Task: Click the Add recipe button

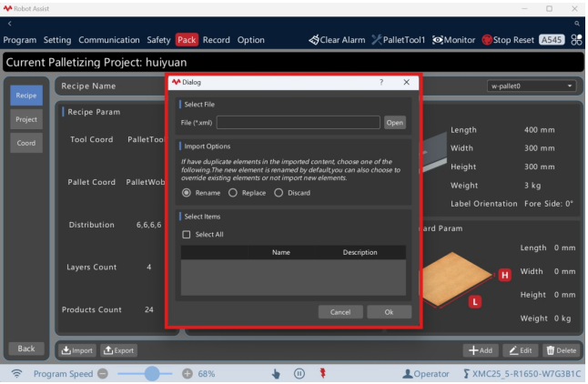Action: coord(481,350)
